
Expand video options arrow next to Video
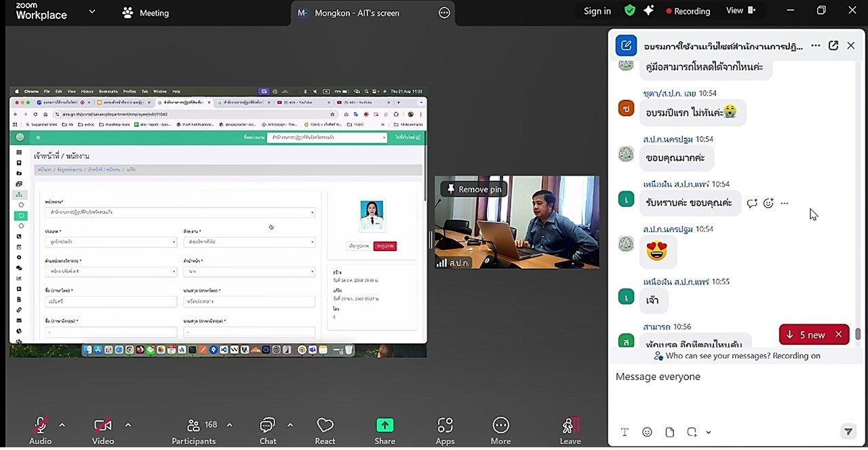[x=127, y=426]
